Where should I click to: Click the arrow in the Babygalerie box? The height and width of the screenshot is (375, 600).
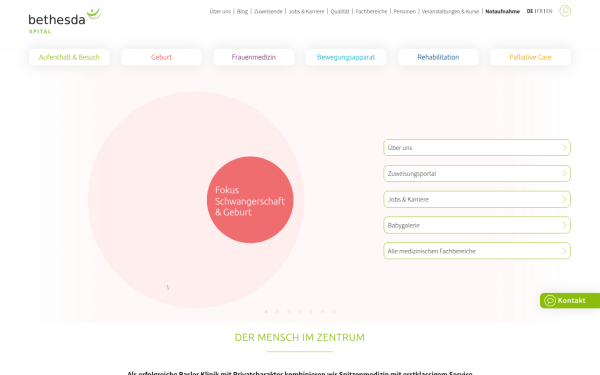click(x=564, y=225)
